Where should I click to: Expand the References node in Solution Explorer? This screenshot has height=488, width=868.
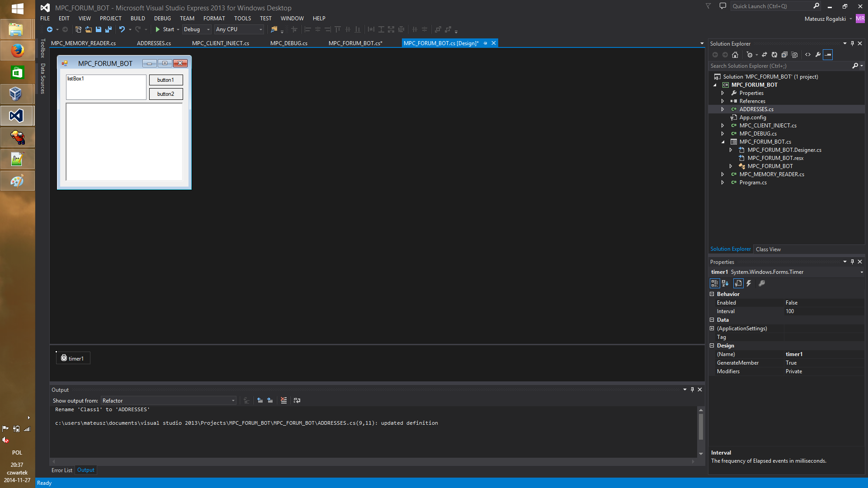coord(722,101)
